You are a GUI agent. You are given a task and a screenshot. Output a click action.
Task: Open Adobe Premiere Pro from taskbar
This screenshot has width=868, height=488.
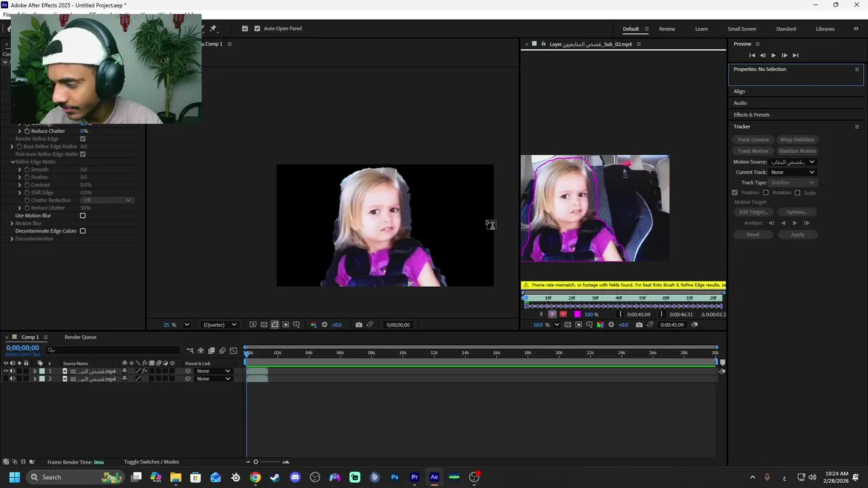[x=414, y=477]
